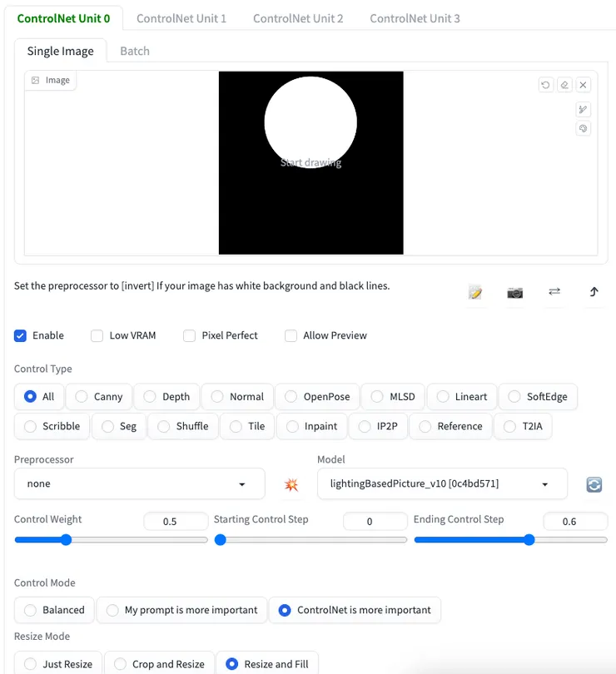Select Depth control type
The image size is (616, 674).
167,396
